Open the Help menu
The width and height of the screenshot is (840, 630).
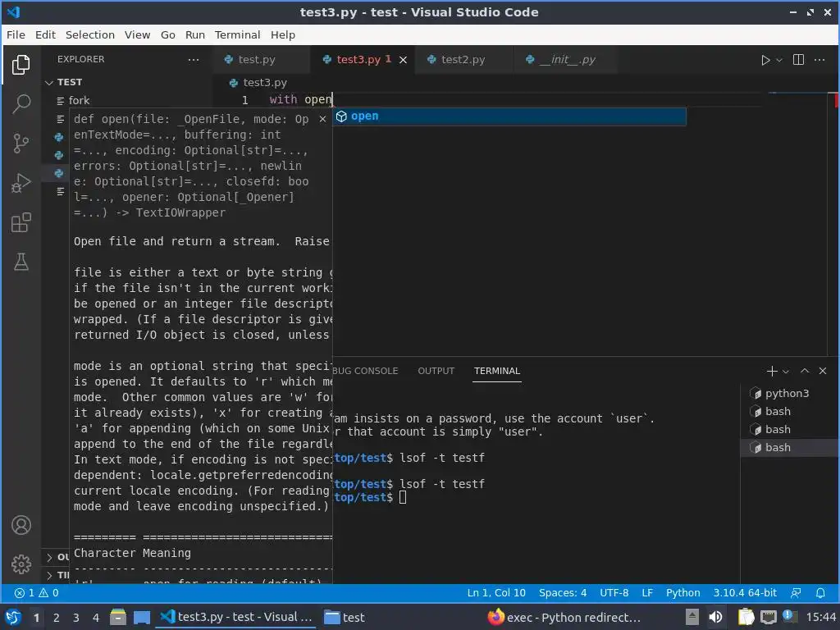coord(283,34)
